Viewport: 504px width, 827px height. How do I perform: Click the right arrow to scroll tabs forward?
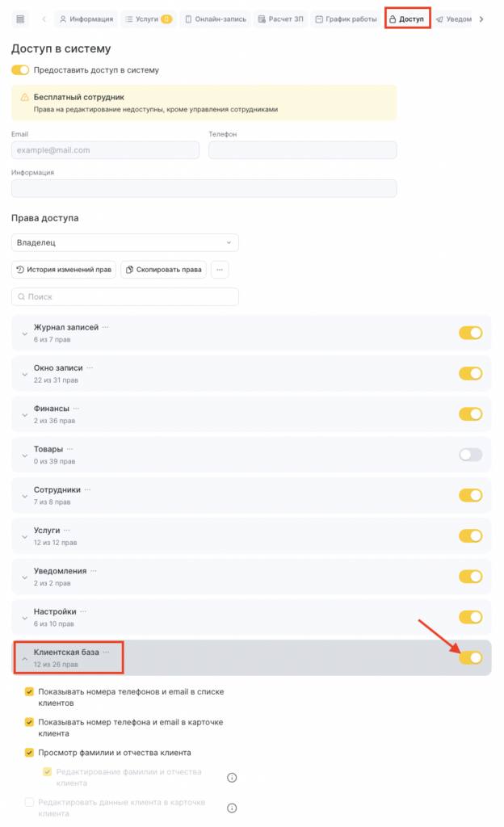[x=481, y=19]
